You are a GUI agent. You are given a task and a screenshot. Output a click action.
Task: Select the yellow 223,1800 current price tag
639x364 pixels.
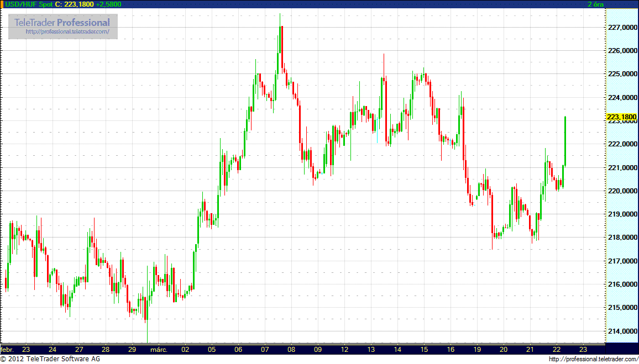(x=621, y=117)
